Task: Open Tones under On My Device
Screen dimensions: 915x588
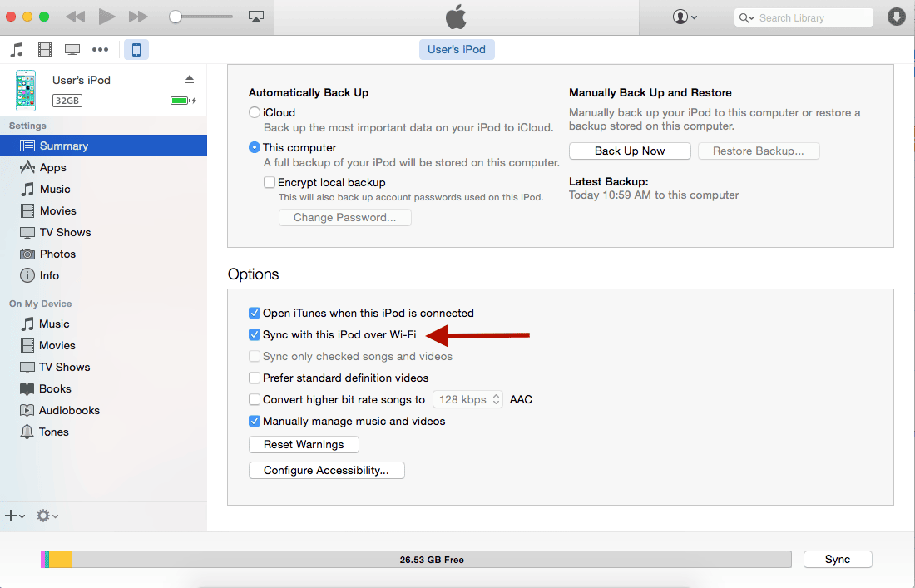Action: [x=103, y=432]
